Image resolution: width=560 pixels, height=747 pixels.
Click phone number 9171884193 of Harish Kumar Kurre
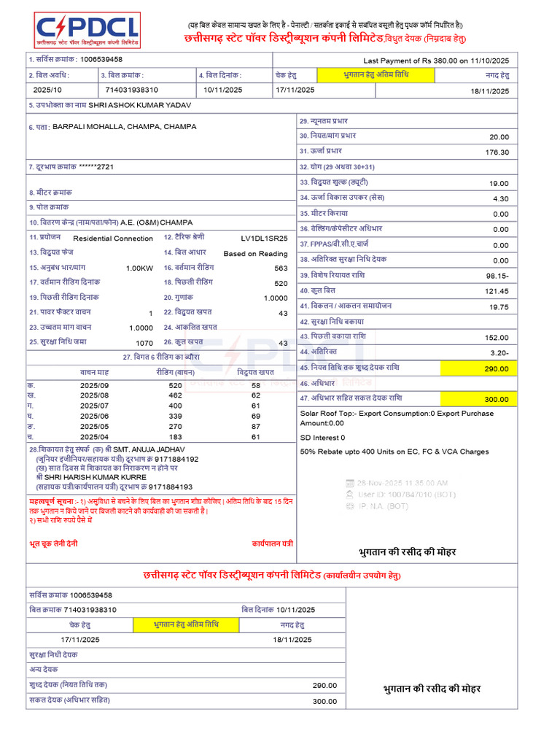171,487
